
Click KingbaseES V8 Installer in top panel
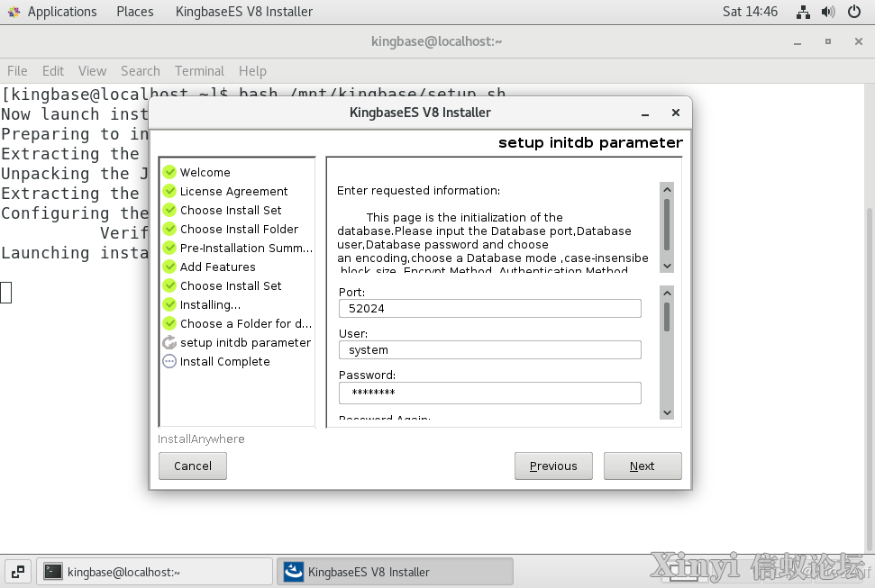pyautogui.click(x=244, y=12)
